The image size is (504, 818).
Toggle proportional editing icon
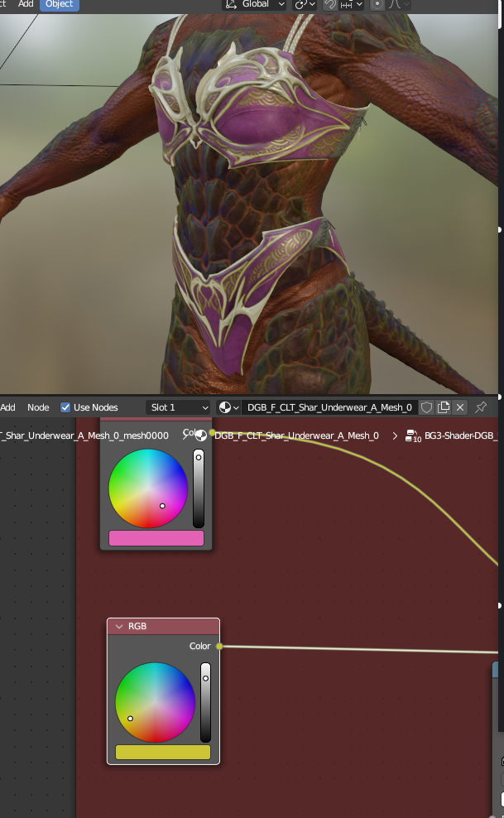coord(377,4)
